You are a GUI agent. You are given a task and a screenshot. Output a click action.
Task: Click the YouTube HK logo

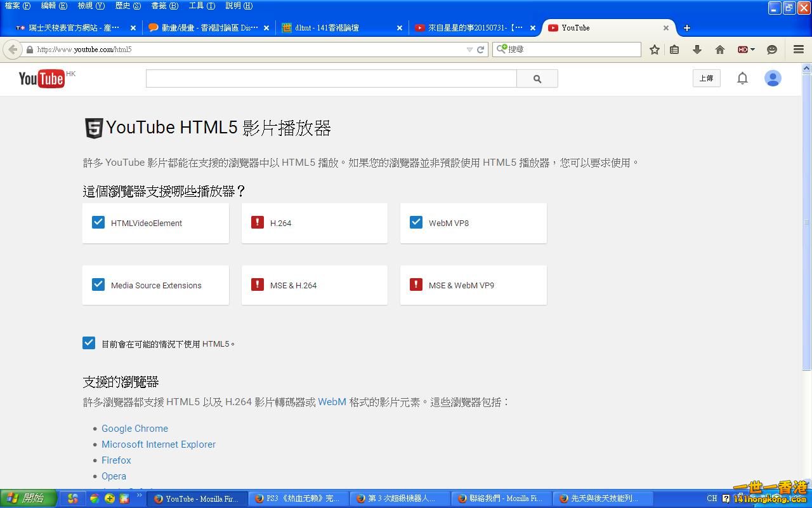tap(47, 78)
